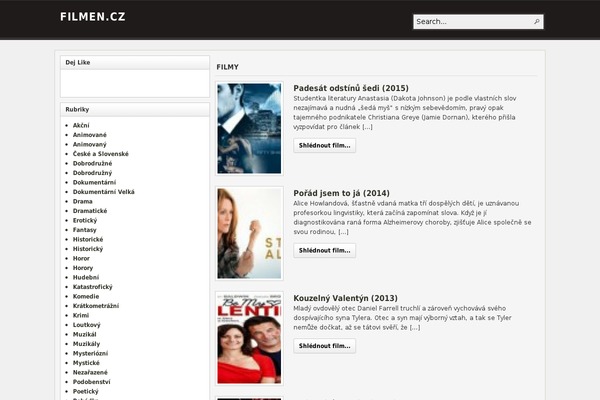600x400 pixels.
Task: Open the Katastrofický category link
Action: click(x=93, y=287)
